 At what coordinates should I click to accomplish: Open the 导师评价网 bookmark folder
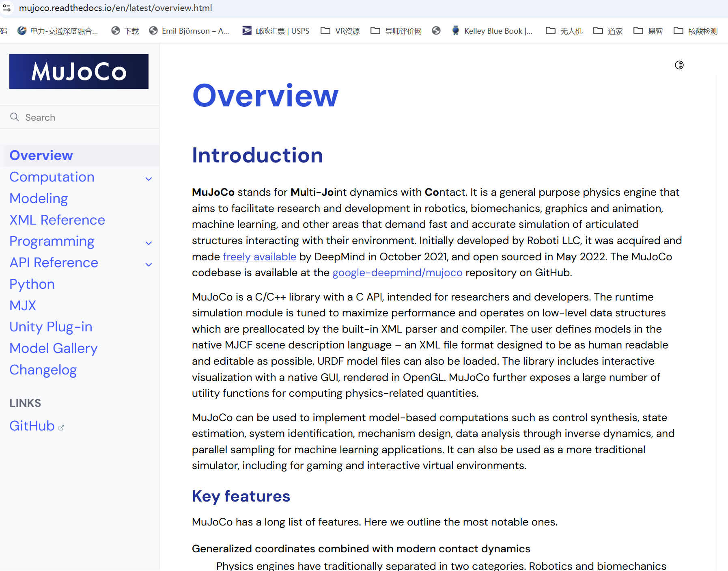pyautogui.click(x=396, y=31)
